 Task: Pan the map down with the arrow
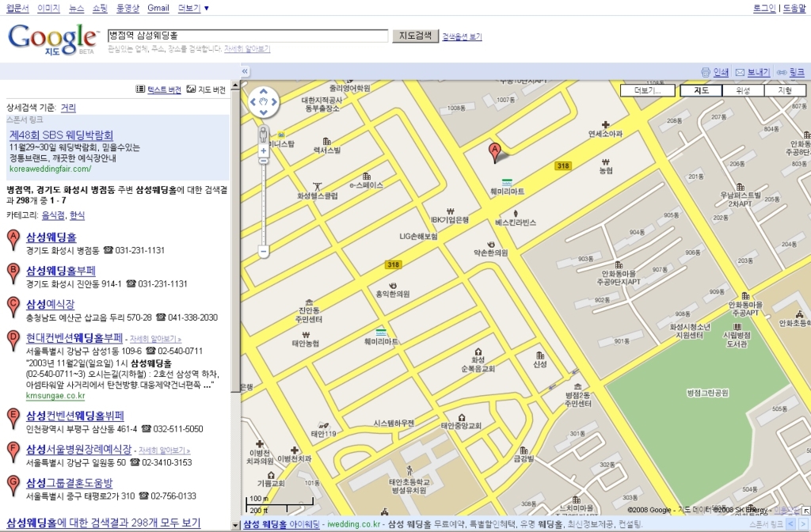[x=263, y=112]
